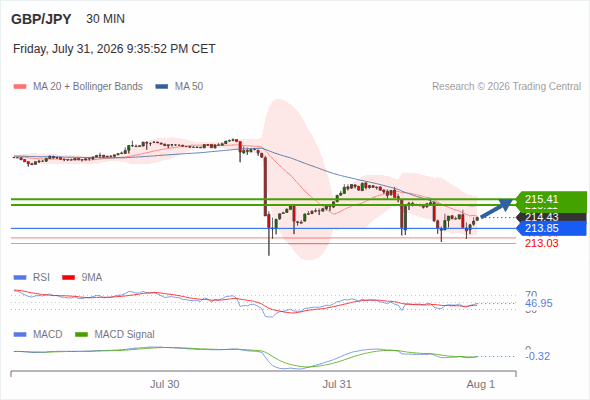The image size is (590, 400).
Task: Click the MACD Signal legend label
Action: [x=125, y=335]
